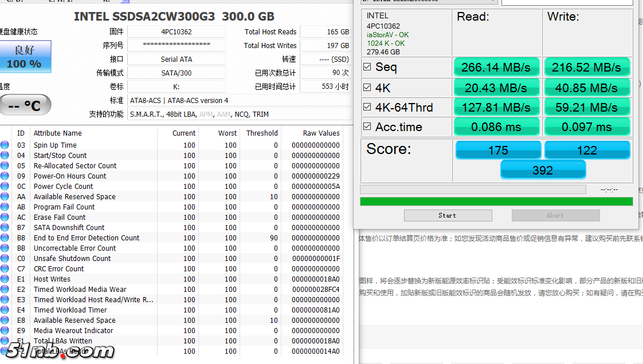Screen dimensions: 643x364
Task: Click the 4K-64Thrd write result 59.21 MB/s
Action: 587,107
